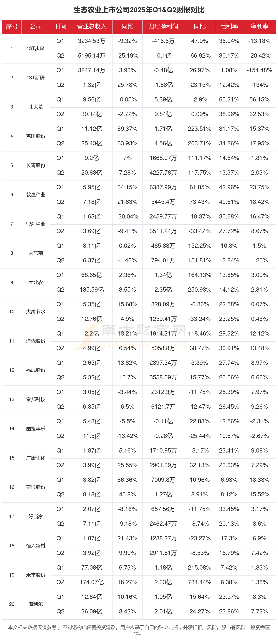Screen dimensions: 278x644
Task: Select revenue value 135.59亿
Action: tap(92, 290)
